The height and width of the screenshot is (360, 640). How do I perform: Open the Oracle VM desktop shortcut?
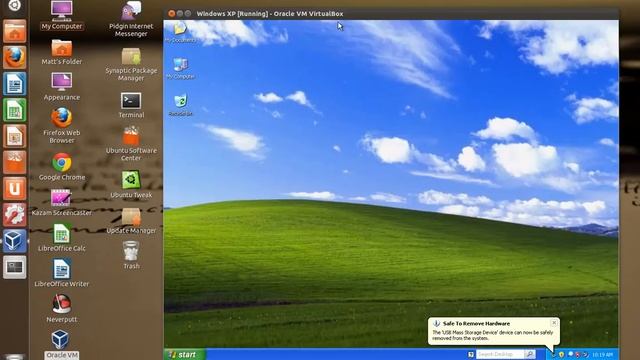(62, 345)
